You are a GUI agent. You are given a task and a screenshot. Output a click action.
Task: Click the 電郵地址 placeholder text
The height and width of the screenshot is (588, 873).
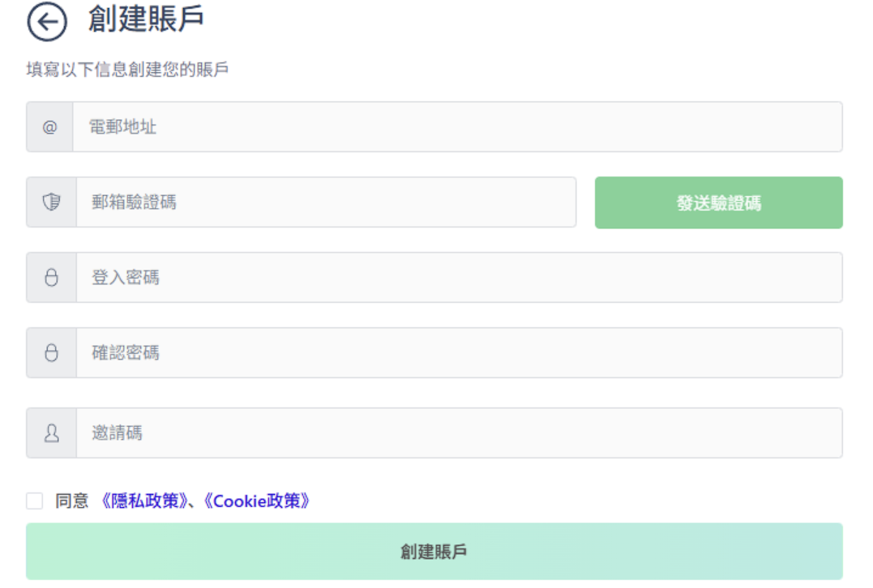122,127
